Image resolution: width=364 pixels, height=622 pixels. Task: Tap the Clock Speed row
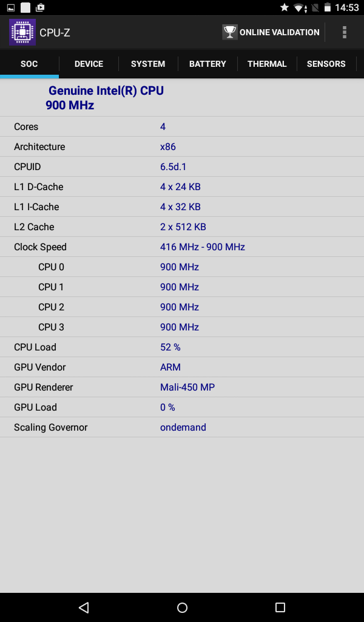[x=182, y=247]
